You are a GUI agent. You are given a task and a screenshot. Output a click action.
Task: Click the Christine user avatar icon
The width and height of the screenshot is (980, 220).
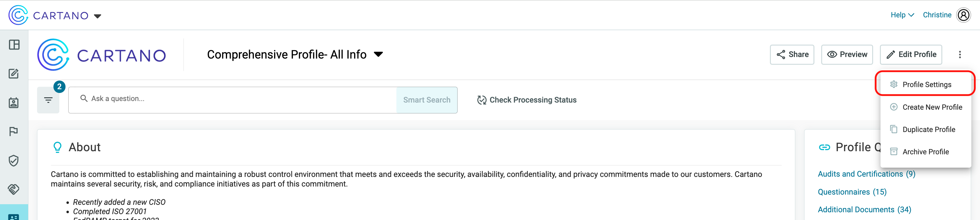click(x=963, y=15)
